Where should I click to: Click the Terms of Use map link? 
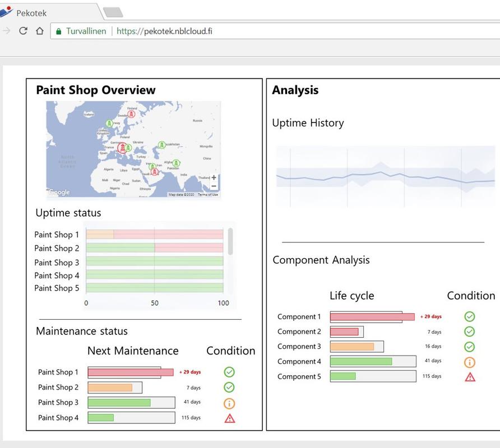tap(208, 195)
